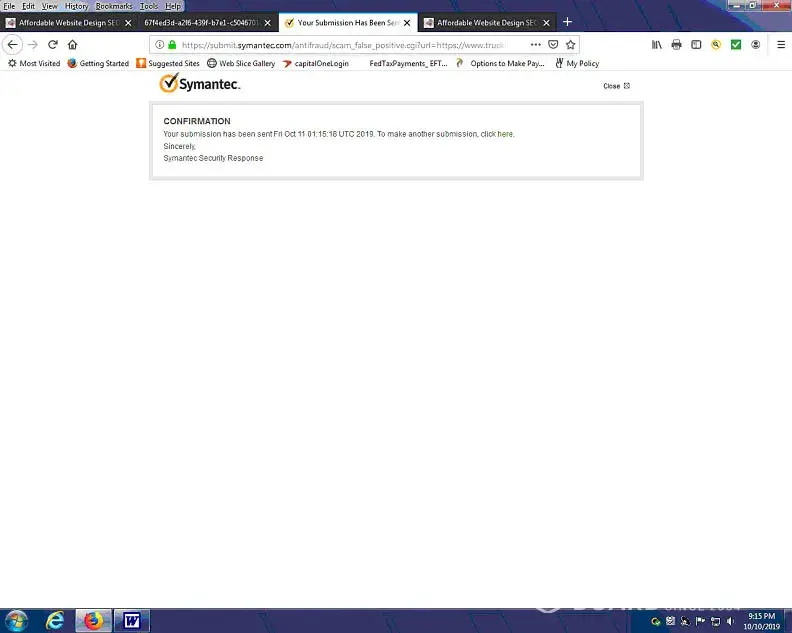Open a new tab with plus button
This screenshot has height=633, width=792.
pyautogui.click(x=567, y=22)
